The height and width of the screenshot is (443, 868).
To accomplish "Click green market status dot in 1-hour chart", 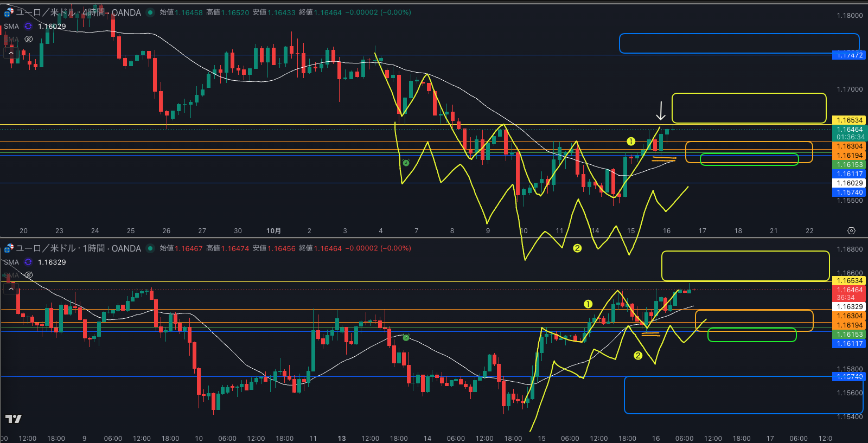I will [150, 248].
